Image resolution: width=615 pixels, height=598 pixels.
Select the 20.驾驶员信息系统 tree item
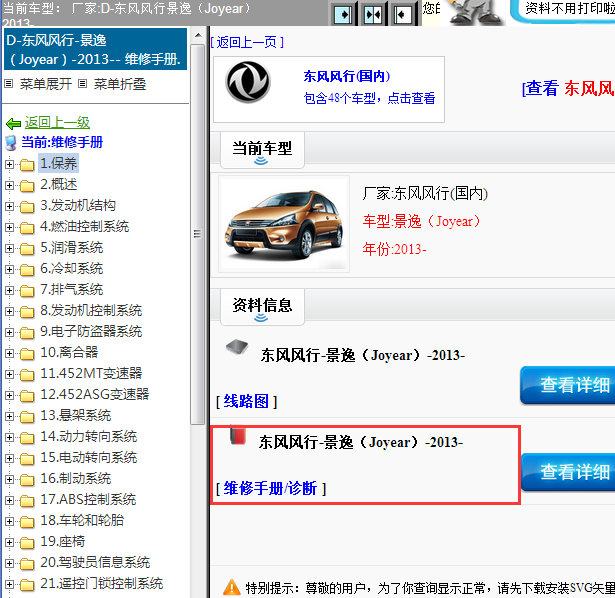95,563
